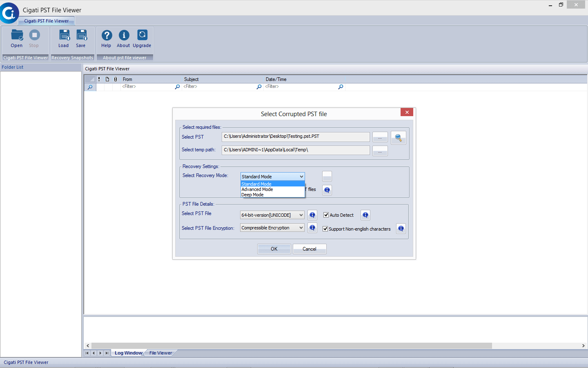This screenshot has height=368, width=588.
Task: Click info icon next to files label
Action: pos(327,190)
